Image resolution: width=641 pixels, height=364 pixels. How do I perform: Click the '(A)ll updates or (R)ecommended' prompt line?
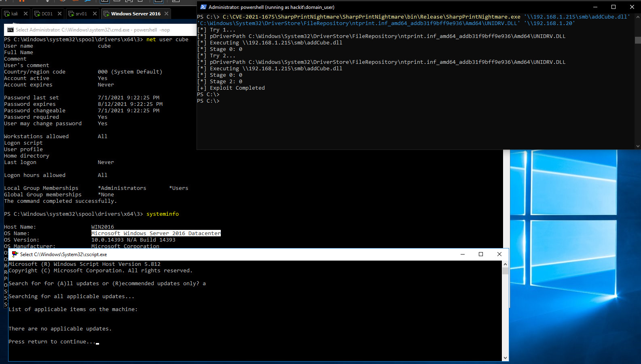(x=107, y=284)
